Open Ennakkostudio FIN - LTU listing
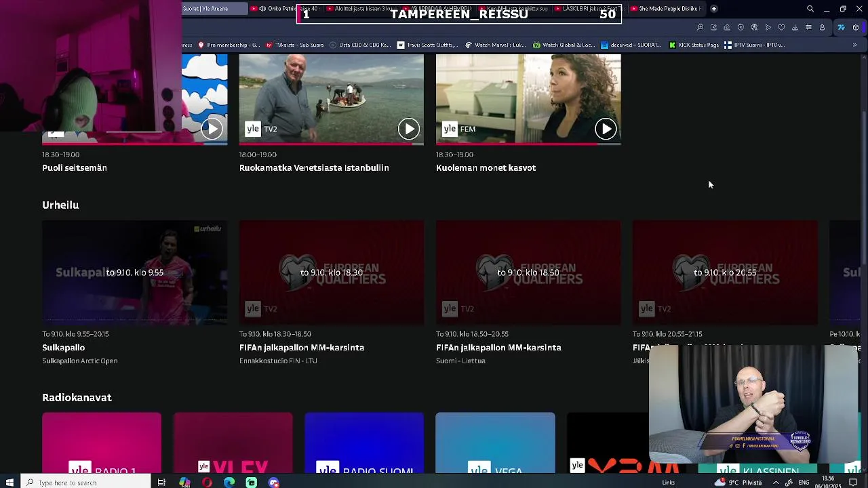This screenshot has width=868, height=488. [x=278, y=361]
